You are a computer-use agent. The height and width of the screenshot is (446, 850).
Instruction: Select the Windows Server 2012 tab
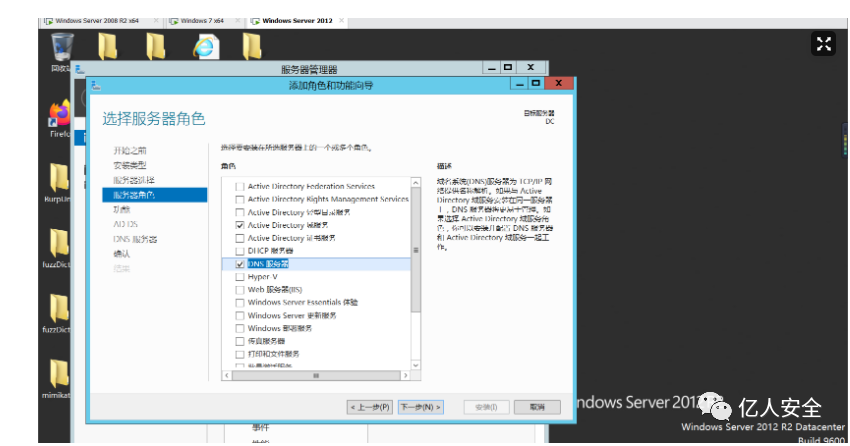pyautogui.click(x=297, y=21)
